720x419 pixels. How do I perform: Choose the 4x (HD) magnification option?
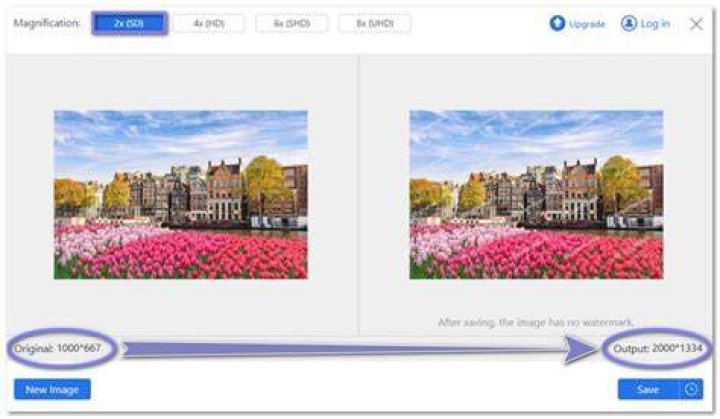(x=209, y=23)
